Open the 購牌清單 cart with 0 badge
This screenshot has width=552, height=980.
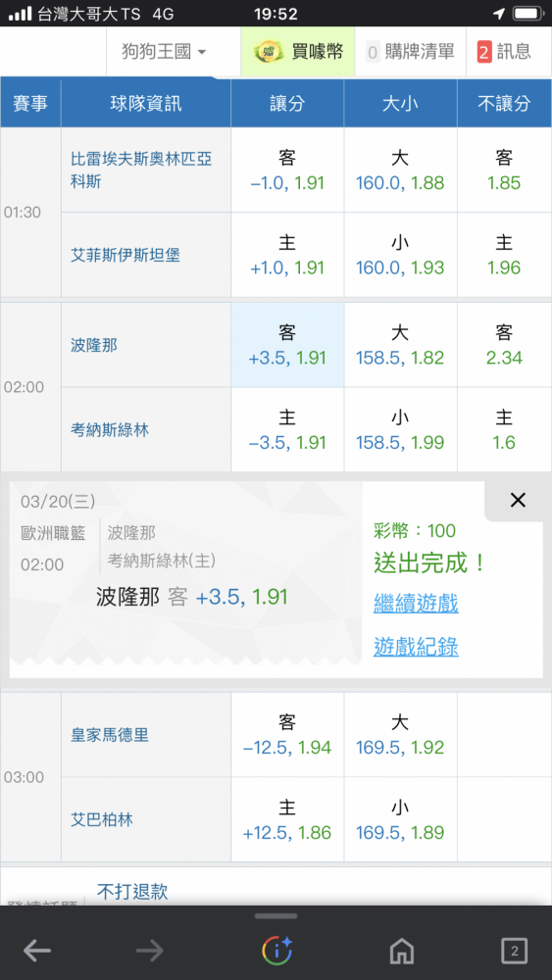coord(410,52)
